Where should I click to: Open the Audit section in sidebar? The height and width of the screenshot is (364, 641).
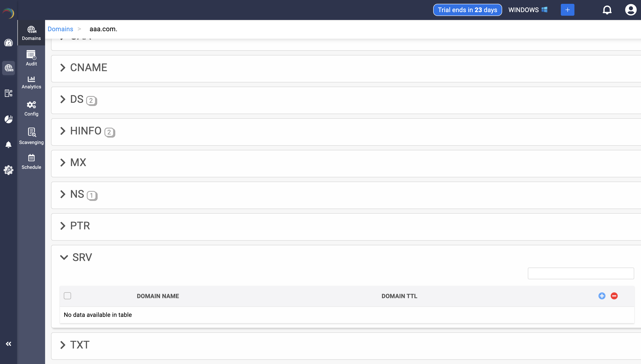(x=31, y=58)
